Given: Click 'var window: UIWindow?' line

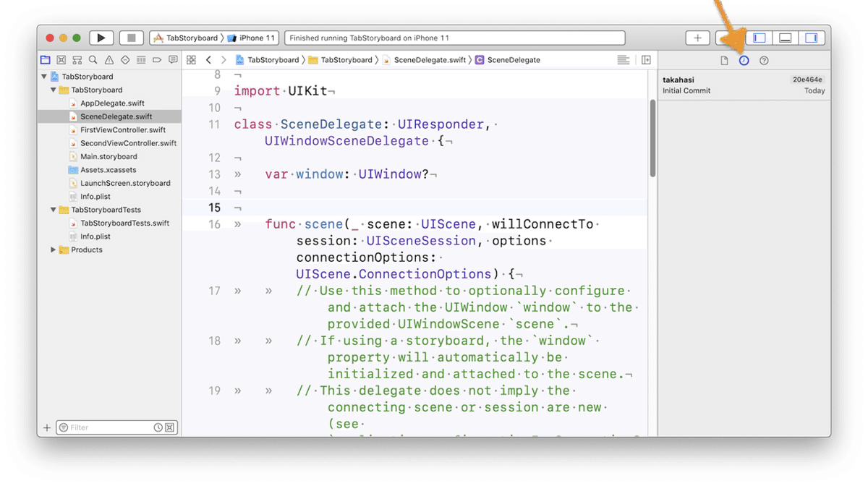Looking at the screenshot, I should [347, 174].
